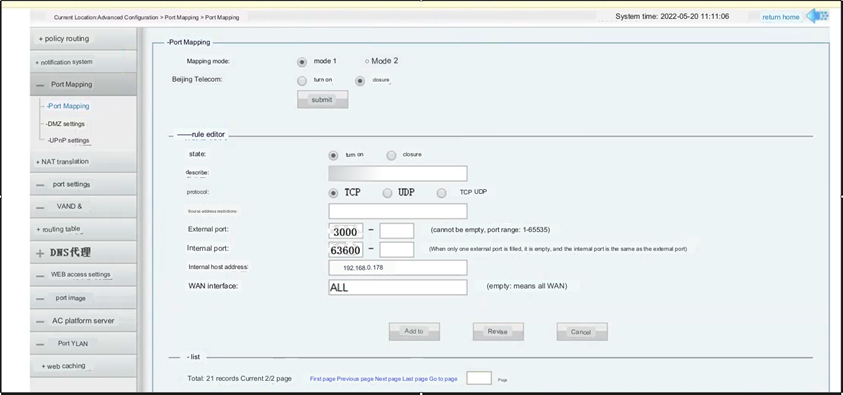Open VAND & menu item
843x395 pixels.
(x=83, y=207)
